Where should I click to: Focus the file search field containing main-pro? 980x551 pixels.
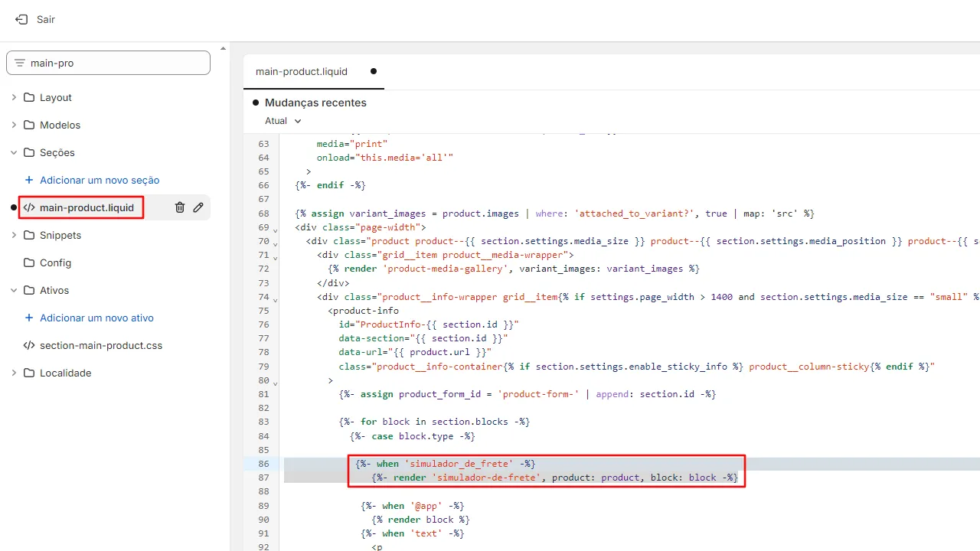[108, 63]
